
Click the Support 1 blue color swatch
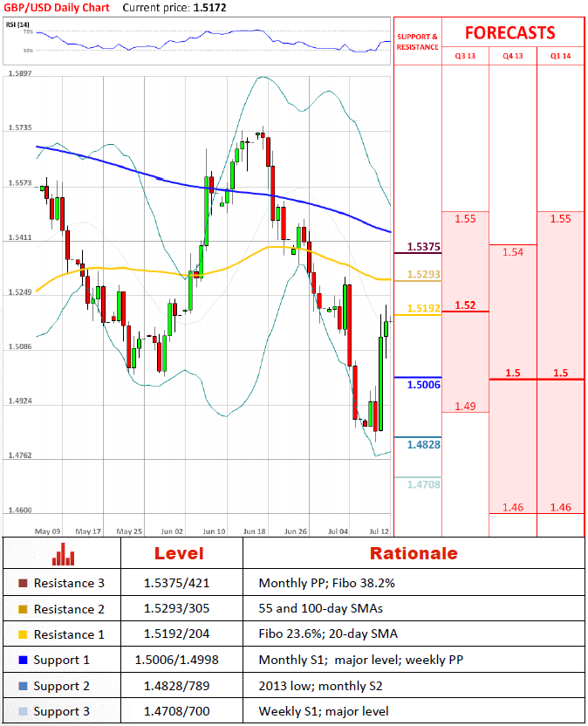tap(23, 660)
